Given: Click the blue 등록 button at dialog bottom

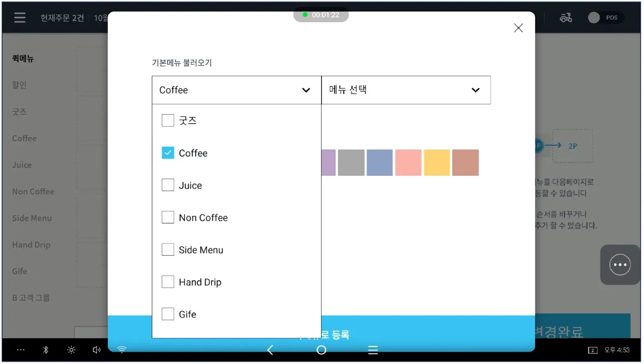Looking at the screenshot, I should 321,334.
